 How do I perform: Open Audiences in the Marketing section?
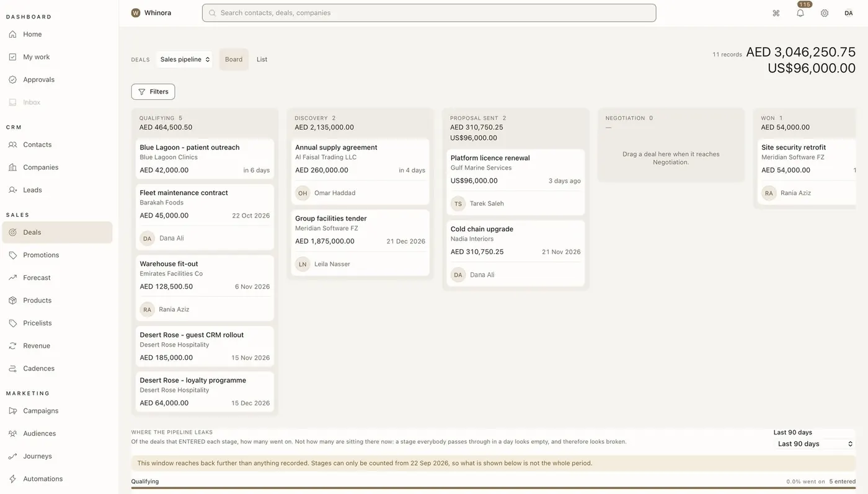click(57, 433)
